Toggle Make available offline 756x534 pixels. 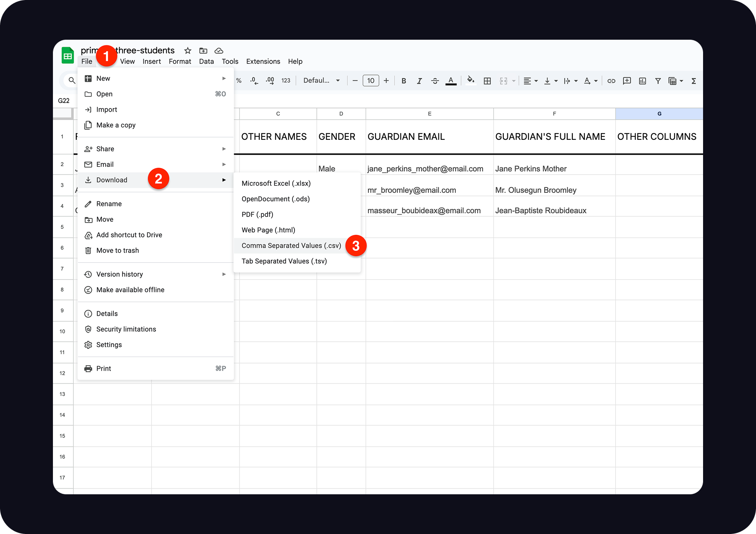click(156, 290)
